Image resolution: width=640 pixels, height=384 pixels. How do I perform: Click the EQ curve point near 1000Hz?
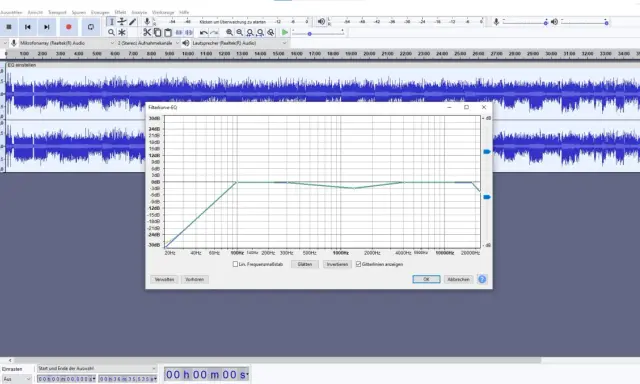tap(353, 188)
